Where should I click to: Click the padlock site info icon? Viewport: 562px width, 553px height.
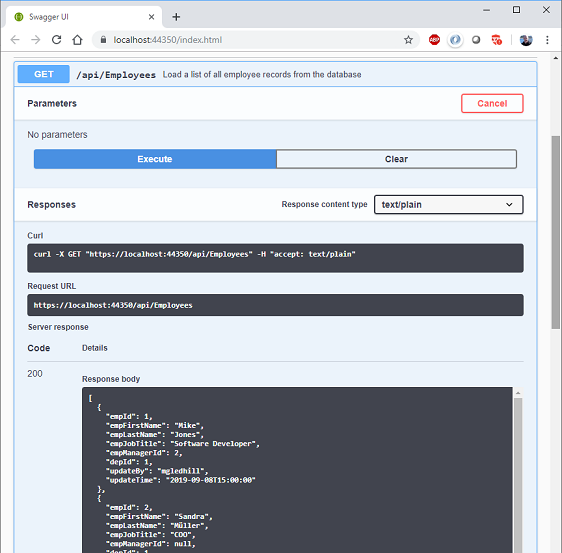103,40
